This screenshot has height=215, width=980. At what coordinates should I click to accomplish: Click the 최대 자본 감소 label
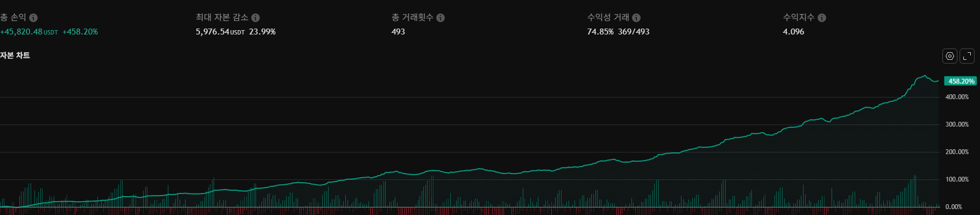coord(222,18)
